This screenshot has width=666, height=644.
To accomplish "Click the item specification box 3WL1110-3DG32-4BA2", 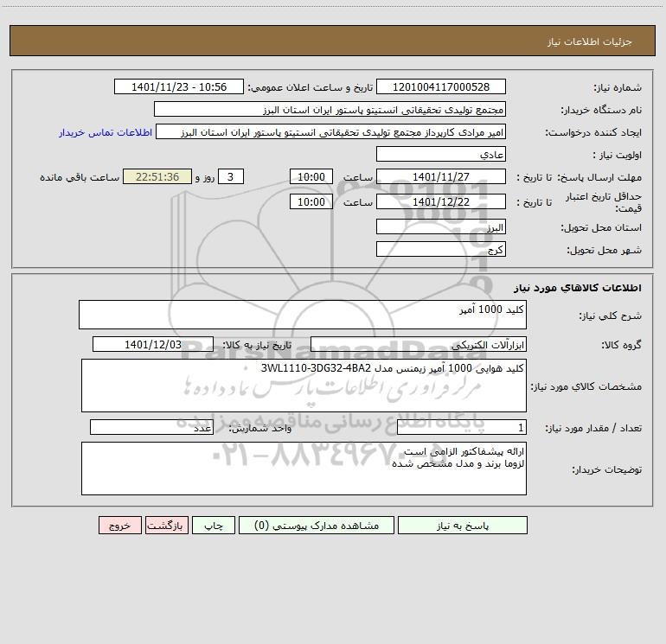I will [304, 386].
